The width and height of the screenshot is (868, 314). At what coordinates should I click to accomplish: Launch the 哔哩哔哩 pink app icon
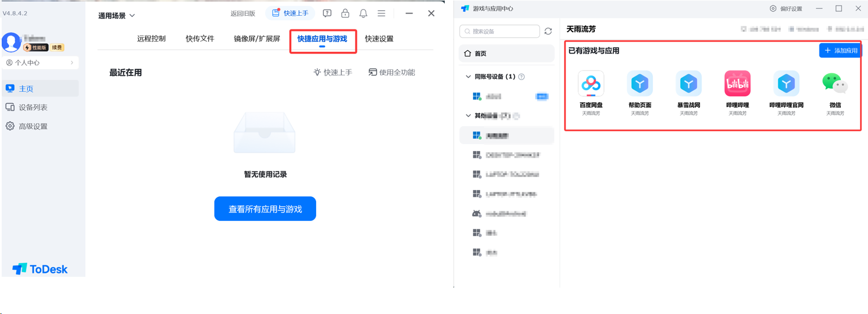(737, 84)
